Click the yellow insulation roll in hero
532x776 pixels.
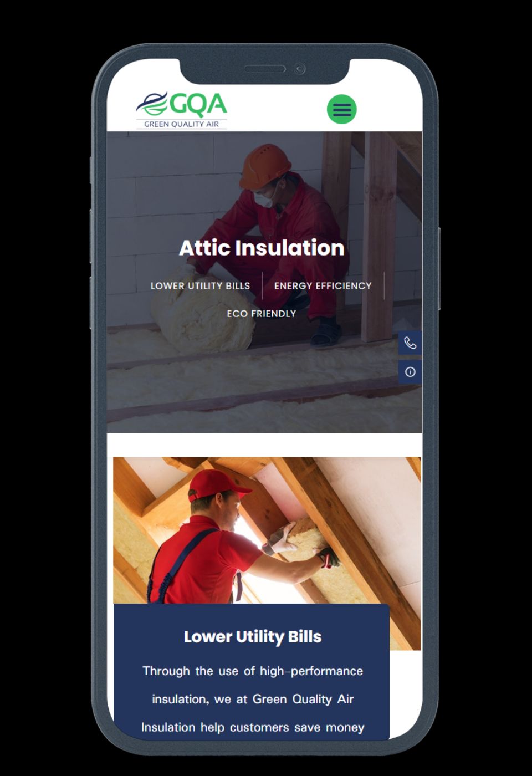coord(202,313)
